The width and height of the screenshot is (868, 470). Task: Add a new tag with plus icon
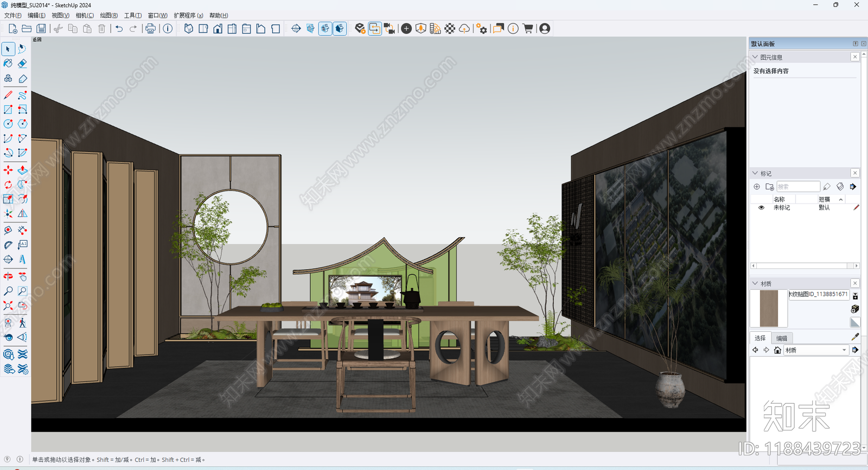[x=757, y=187]
